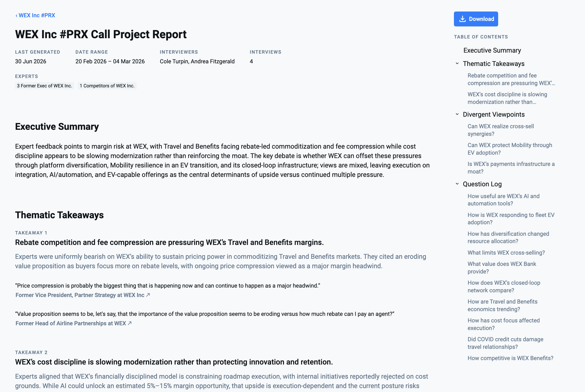Go to 'Is WEX's payments infrastructure a moat?'

click(511, 168)
